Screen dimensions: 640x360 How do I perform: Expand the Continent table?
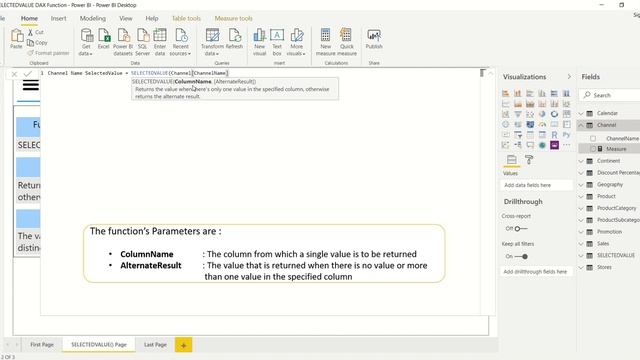[x=581, y=161]
